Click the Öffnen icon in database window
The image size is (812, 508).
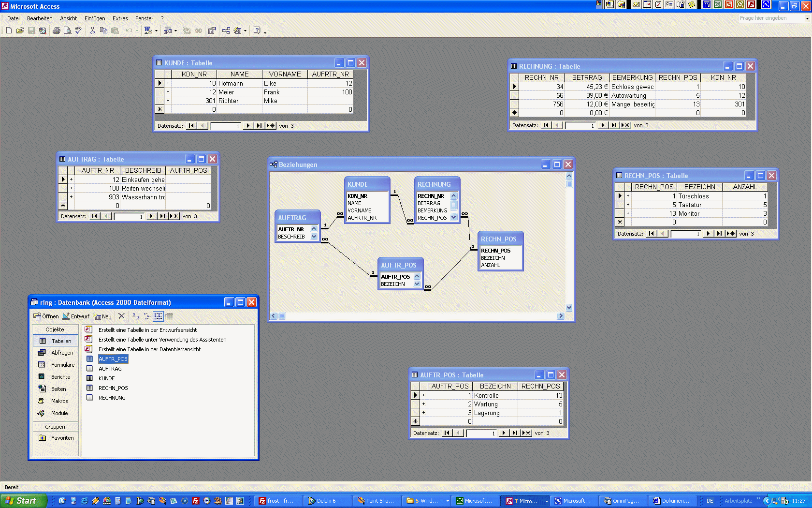click(46, 316)
